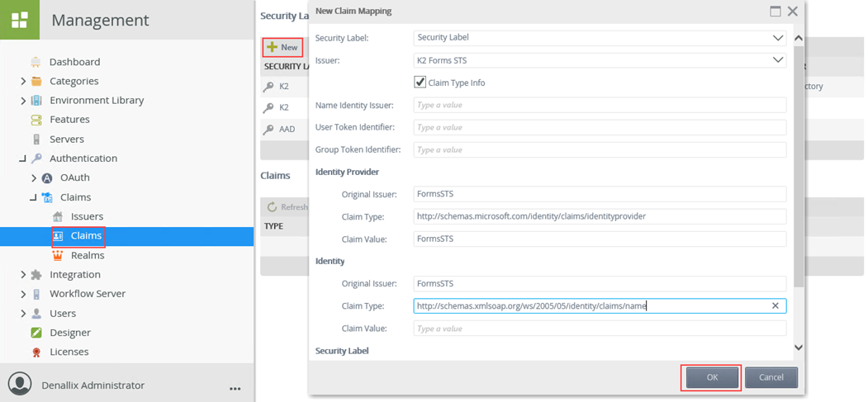Open the Issuers node
The height and width of the screenshot is (402, 868).
coord(87,217)
